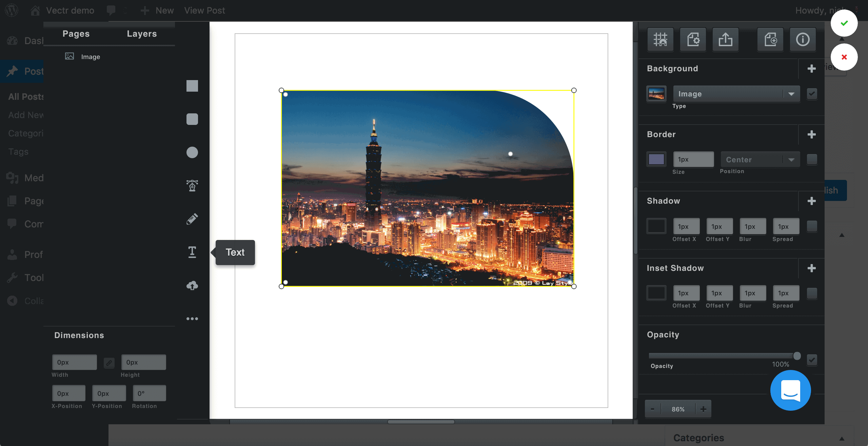Image resolution: width=868 pixels, height=446 pixels.
Task: Enable the Shadow checkbox
Action: pos(812,226)
